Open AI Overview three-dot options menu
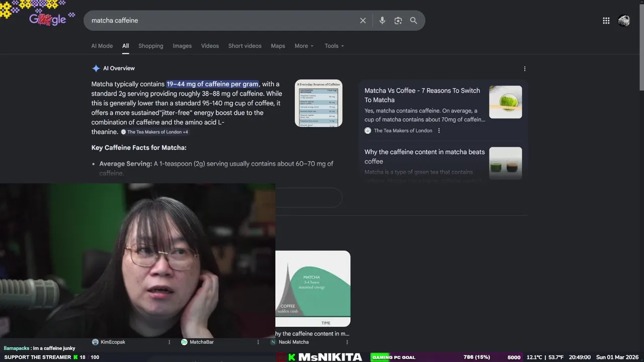 pyautogui.click(x=525, y=69)
